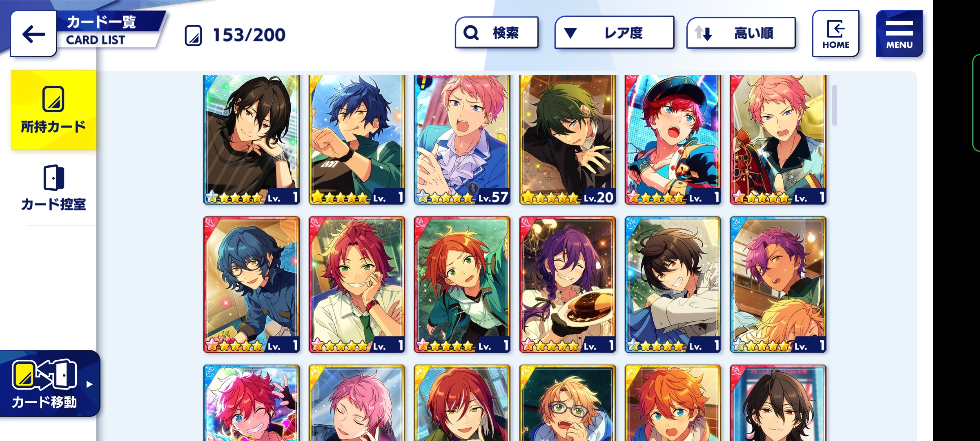
Task: Open the カード移動 card transfer button
Action: tap(46, 384)
